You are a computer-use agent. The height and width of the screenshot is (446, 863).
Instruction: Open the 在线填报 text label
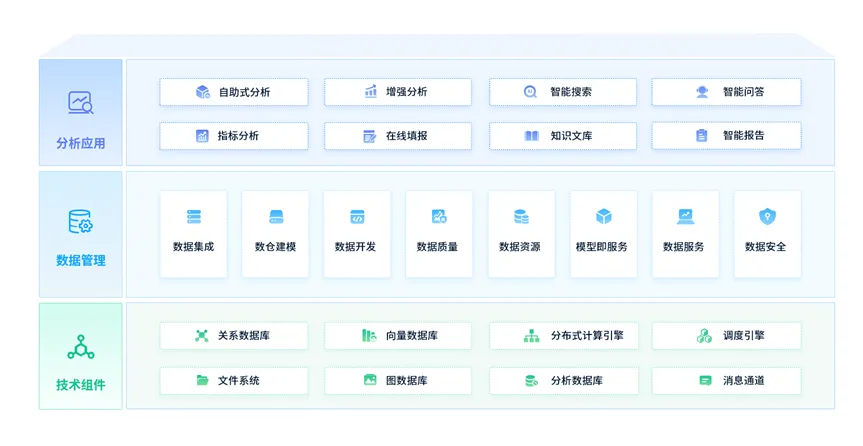pos(407,135)
